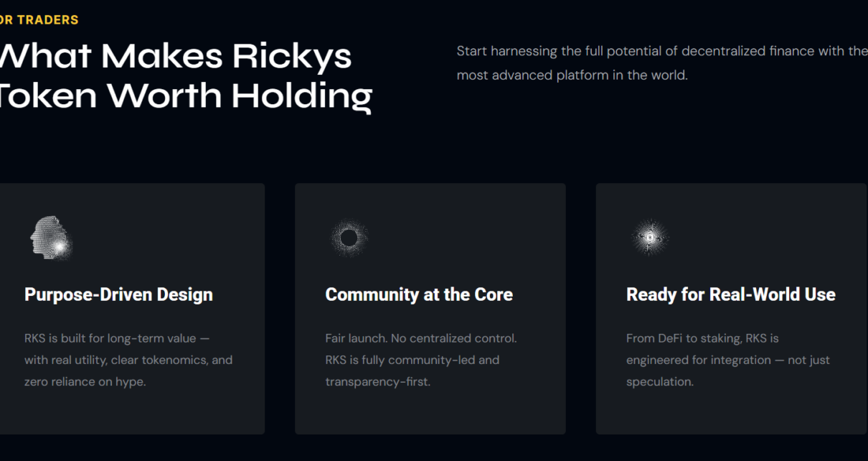
Task: Select the Purpose-Driven Design heading
Action: (x=118, y=294)
